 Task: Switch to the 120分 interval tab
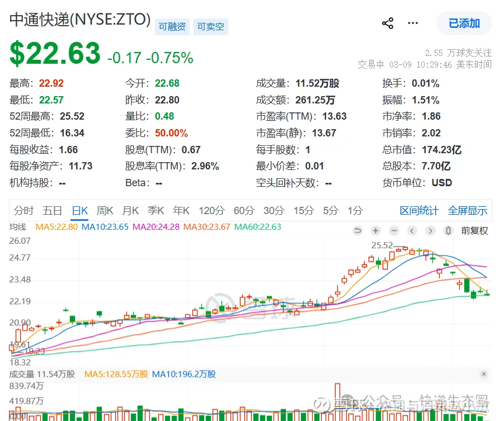[x=211, y=210]
